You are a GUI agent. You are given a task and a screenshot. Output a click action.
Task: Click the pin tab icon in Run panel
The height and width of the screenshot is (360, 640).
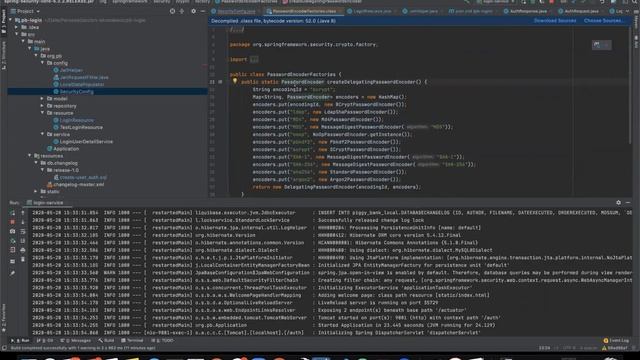13,273
